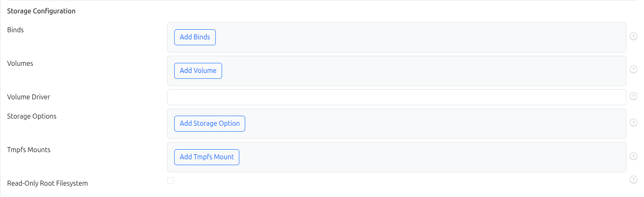View help for Storage Options

coord(634,123)
